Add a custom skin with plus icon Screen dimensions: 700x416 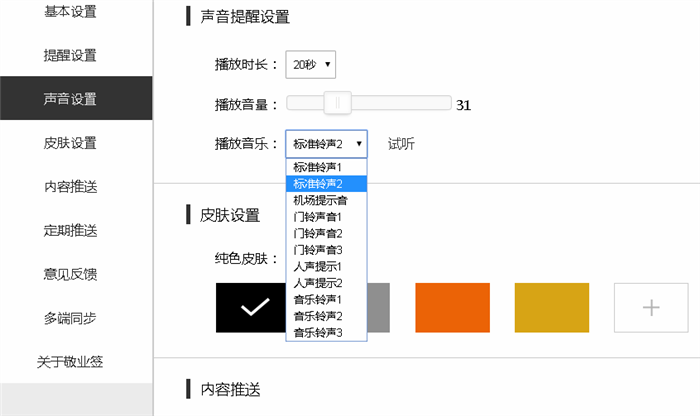tap(650, 308)
